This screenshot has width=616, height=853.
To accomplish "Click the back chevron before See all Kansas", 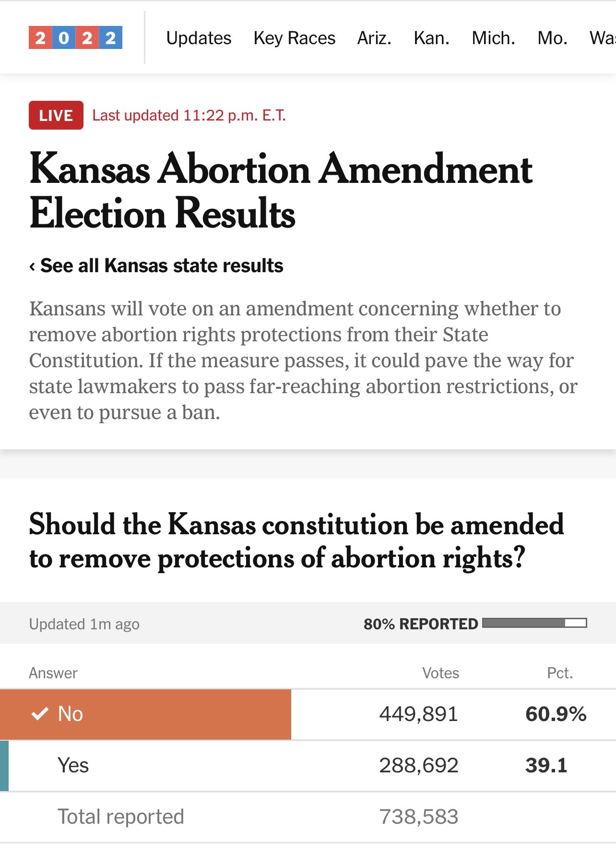I will [32, 266].
